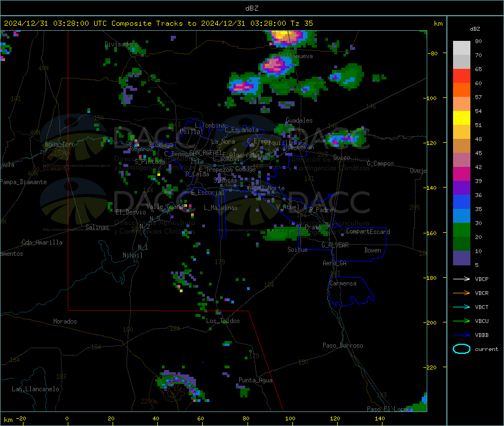Click the Carmensa place label
Viewport: 504px width, 426px height.
(x=343, y=283)
